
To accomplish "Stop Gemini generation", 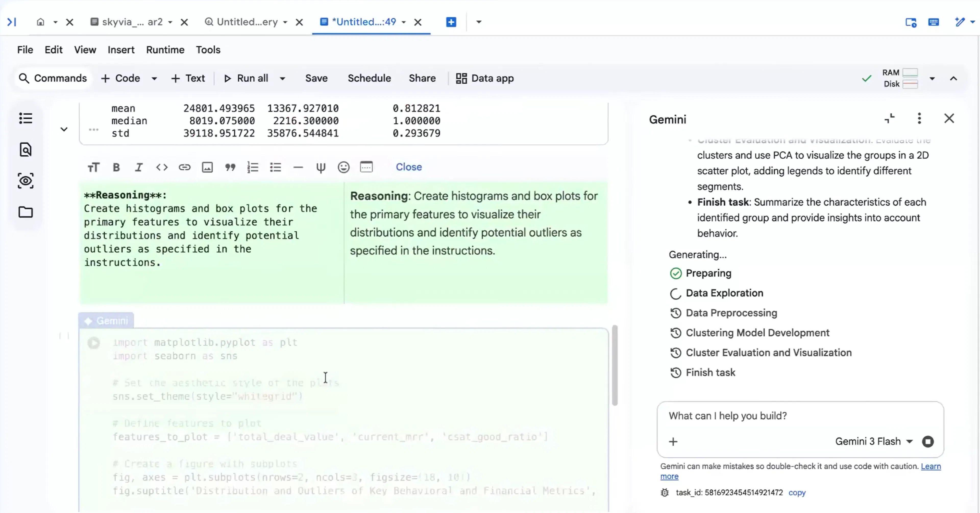I will click(x=928, y=442).
